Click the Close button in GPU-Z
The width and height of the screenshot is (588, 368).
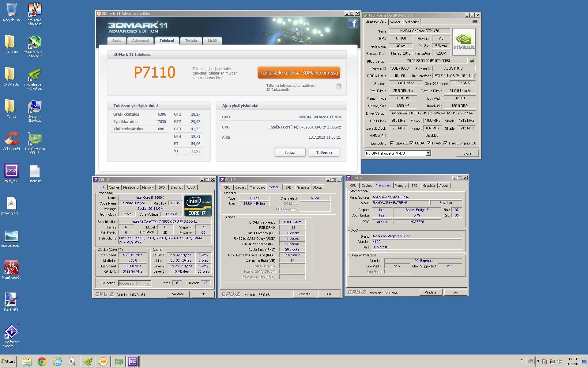point(467,153)
